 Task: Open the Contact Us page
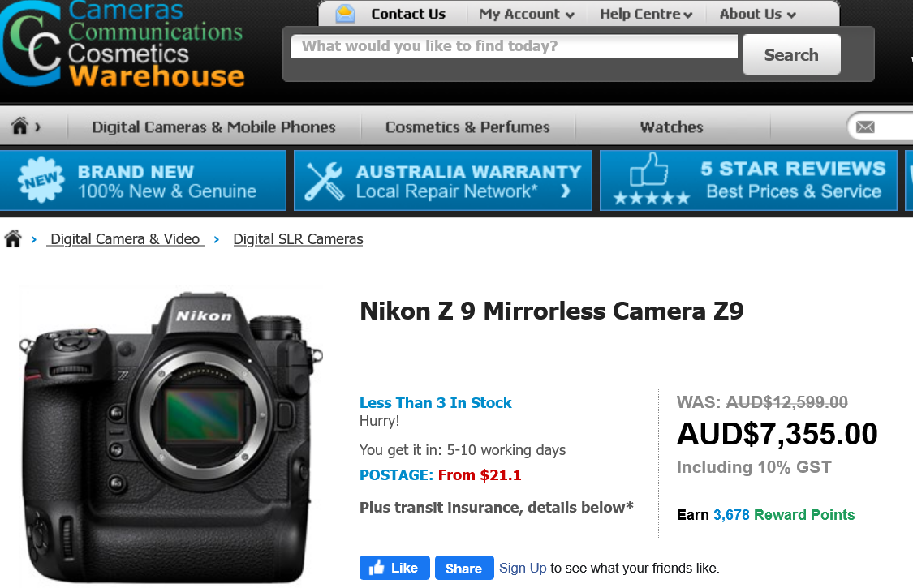408,14
